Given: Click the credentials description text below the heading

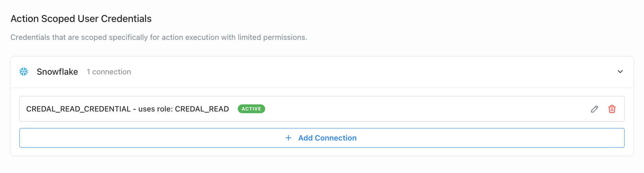Looking at the screenshot, I should [159, 37].
